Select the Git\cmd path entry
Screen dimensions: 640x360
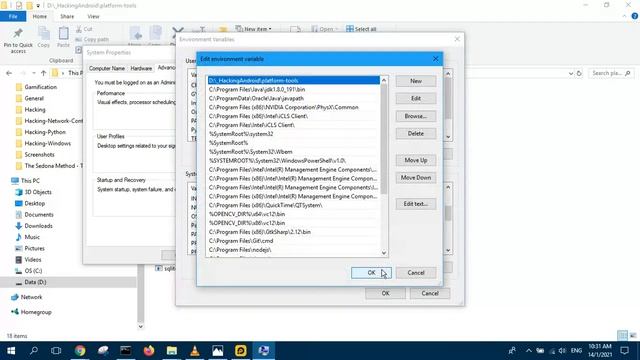point(293,241)
